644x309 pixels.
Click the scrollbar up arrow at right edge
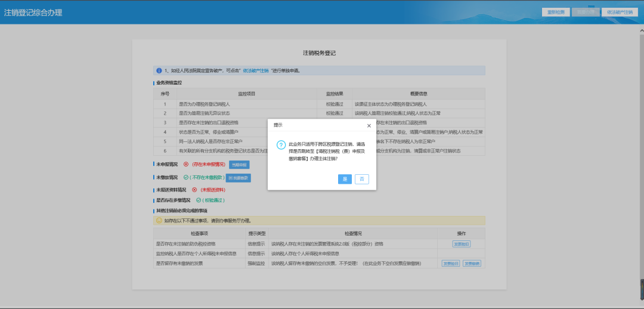(x=642, y=31)
